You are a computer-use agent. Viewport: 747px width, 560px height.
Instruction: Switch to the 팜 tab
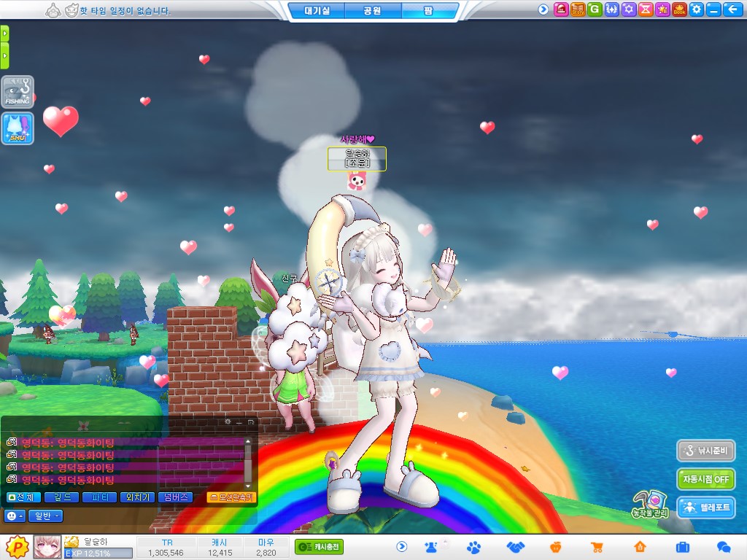tap(428, 10)
